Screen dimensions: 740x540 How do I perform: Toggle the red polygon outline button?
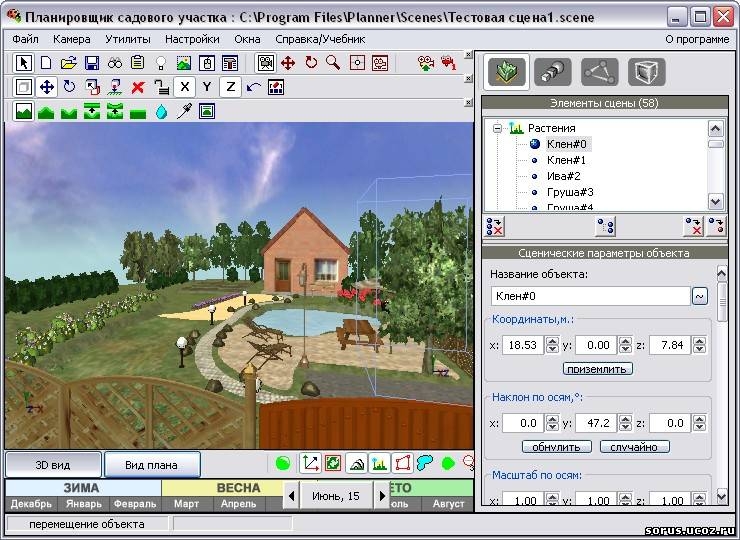(x=403, y=463)
